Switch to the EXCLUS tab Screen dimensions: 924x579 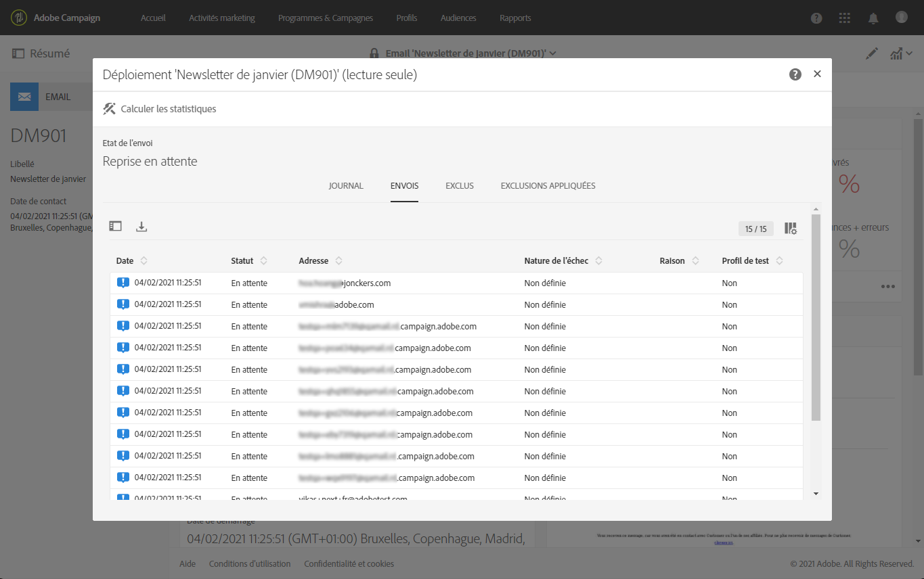click(460, 186)
